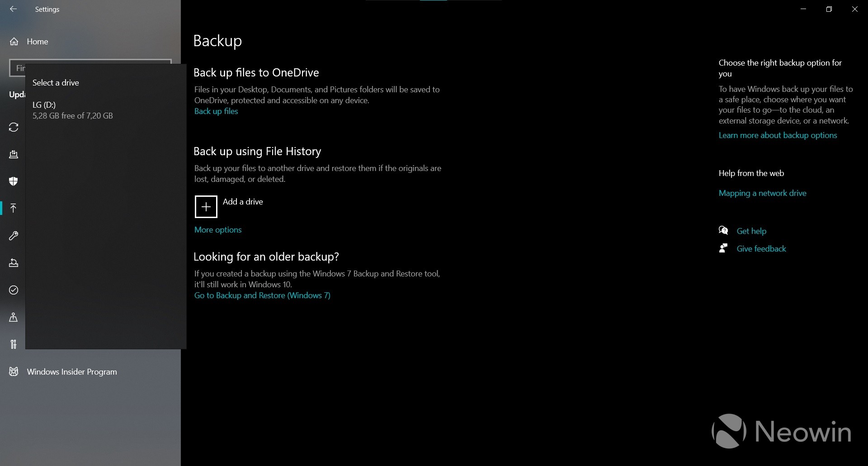
Task: Click the Get help link
Action: click(751, 231)
